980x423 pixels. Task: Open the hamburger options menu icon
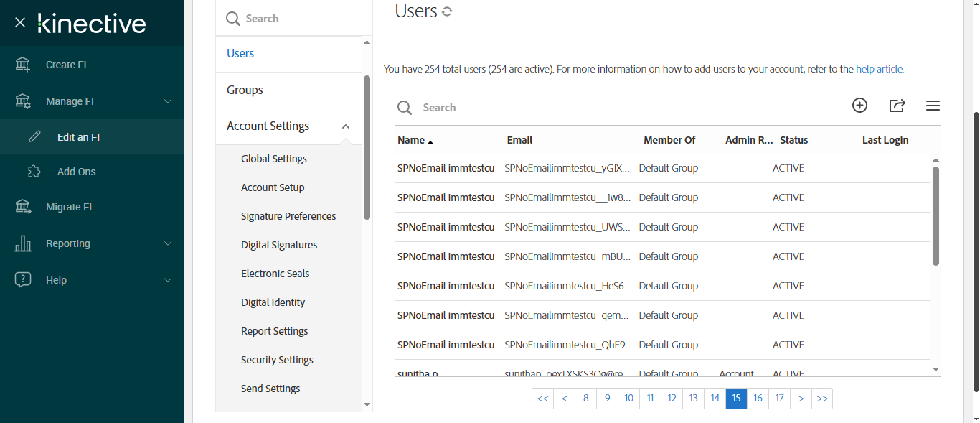point(933,106)
